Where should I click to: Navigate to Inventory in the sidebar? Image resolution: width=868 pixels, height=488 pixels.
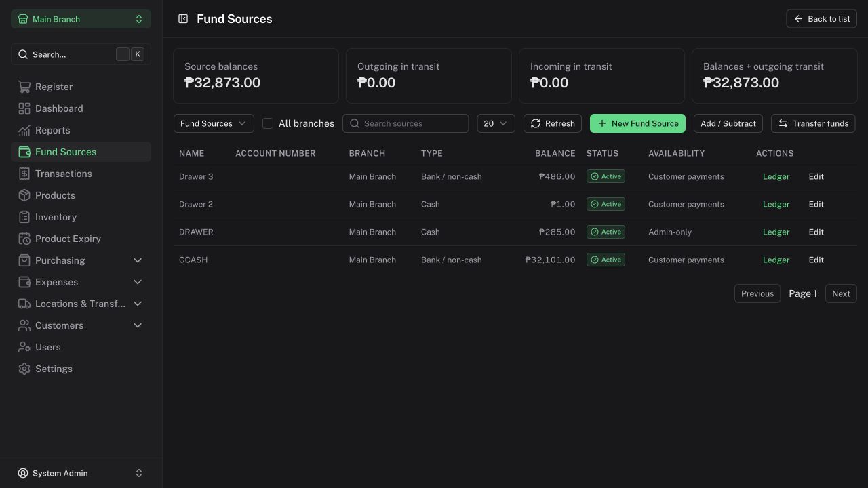[81, 217]
